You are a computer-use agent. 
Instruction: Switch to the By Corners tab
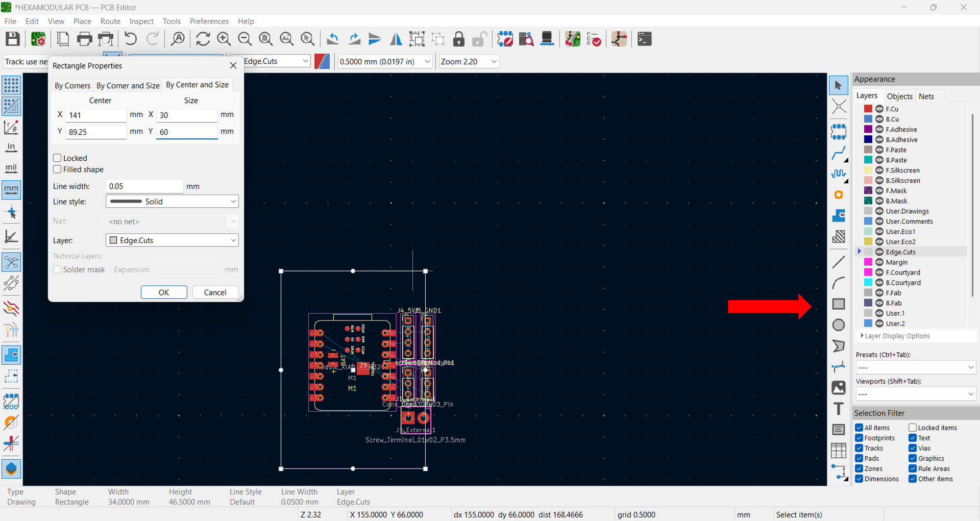pyautogui.click(x=72, y=85)
